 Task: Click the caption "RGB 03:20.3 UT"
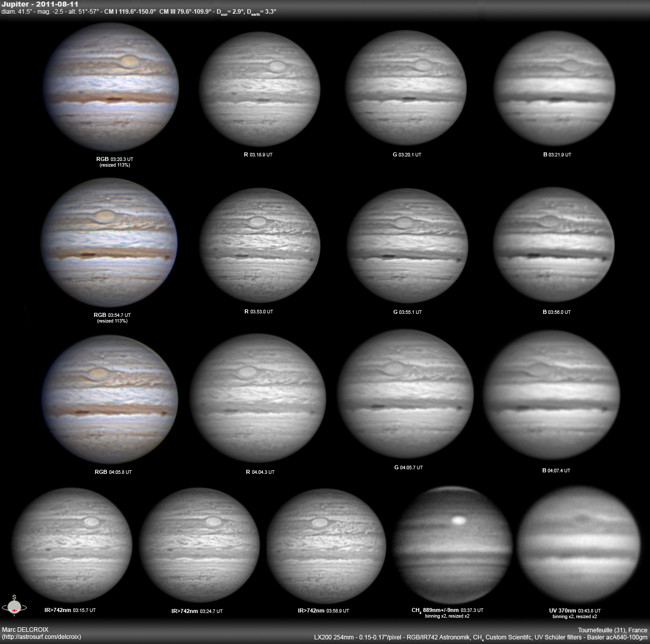coord(115,159)
